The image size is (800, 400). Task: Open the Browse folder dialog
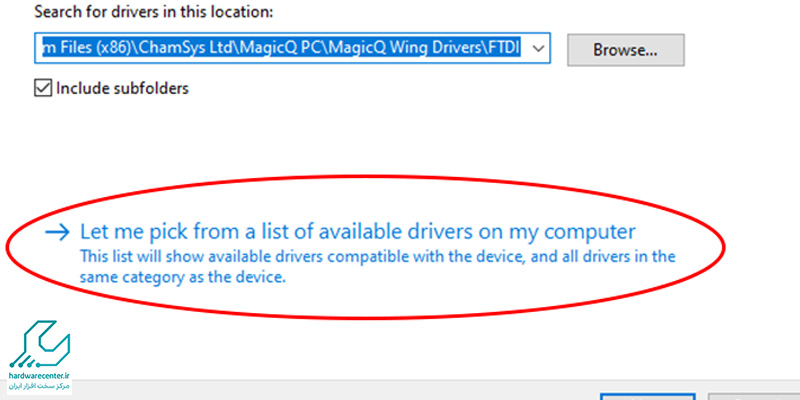click(626, 50)
